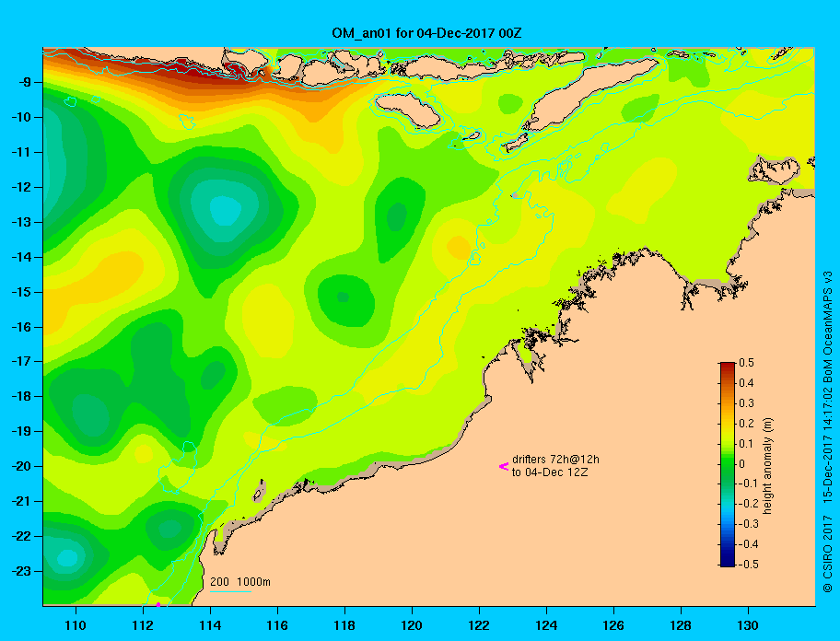This screenshot has width=840, height=641.
Task: Click the 'to 04-Dec 12Z' legend text
Action: click(x=550, y=472)
